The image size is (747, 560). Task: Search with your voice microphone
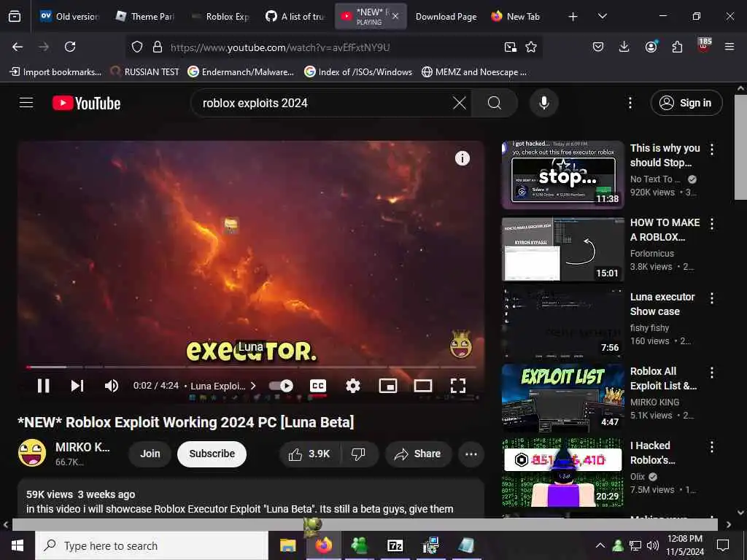pos(544,103)
